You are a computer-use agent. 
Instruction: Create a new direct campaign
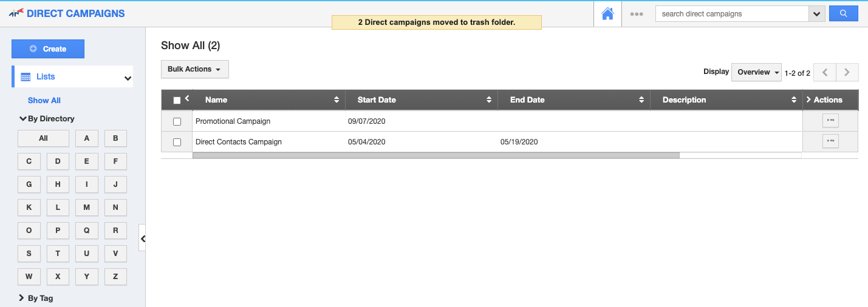click(48, 49)
